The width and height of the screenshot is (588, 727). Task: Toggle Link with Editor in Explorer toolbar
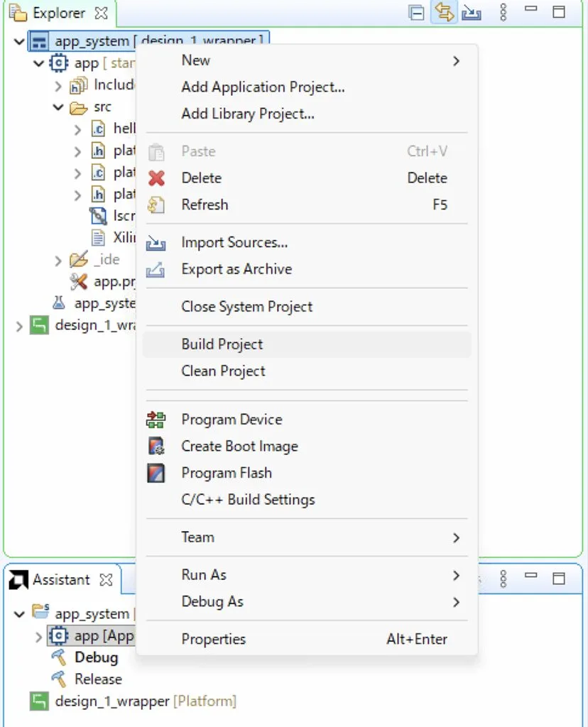445,13
